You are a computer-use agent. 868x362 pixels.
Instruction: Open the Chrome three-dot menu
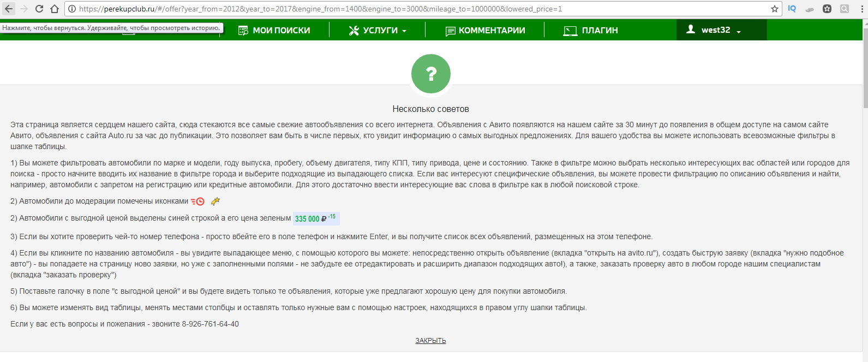[861, 9]
